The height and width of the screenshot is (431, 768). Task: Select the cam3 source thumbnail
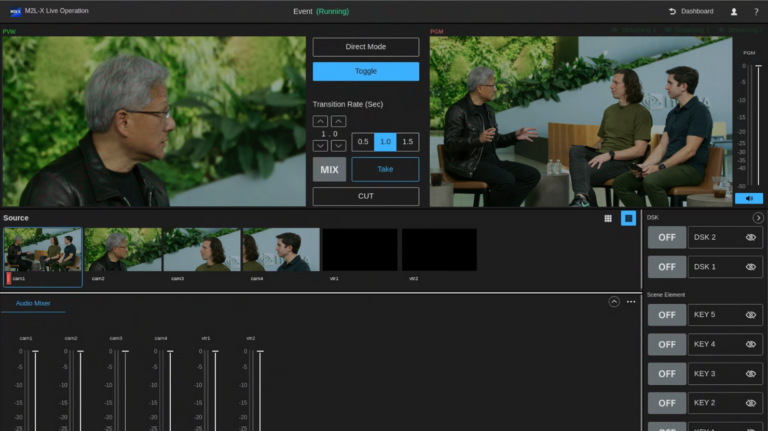point(201,250)
